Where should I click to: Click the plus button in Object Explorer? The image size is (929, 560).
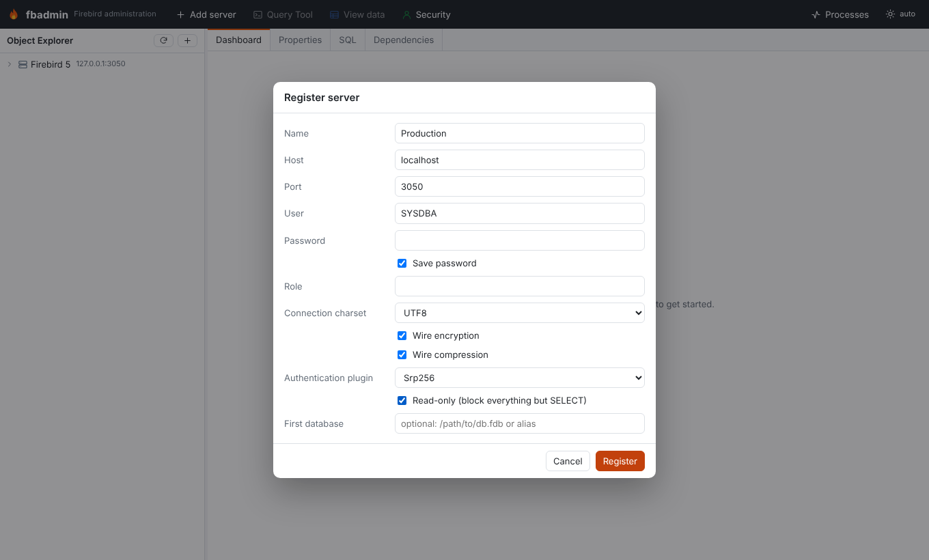[x=188, y=40]
